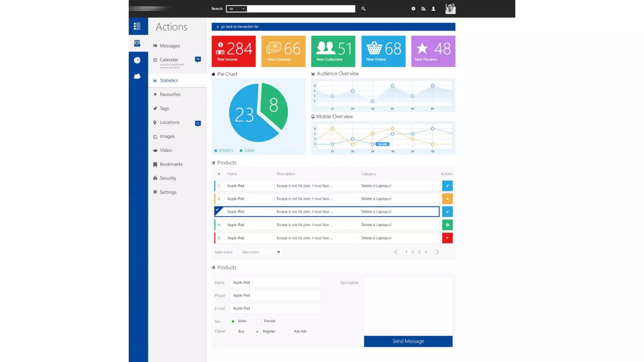644x362 pixels.
Task: Click the cloud icon in blue sidebar
Action: pos(137,76)
